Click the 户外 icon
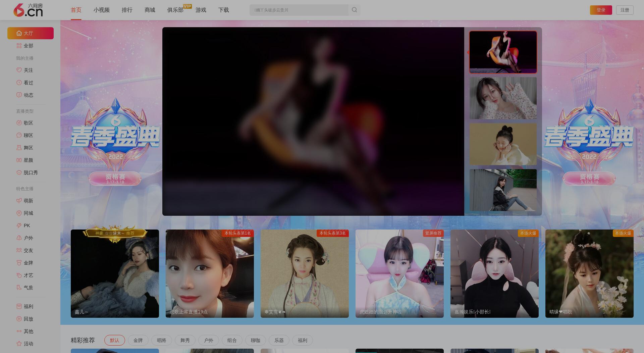This screenshot has height=353, width=644. tap(19, 238)
